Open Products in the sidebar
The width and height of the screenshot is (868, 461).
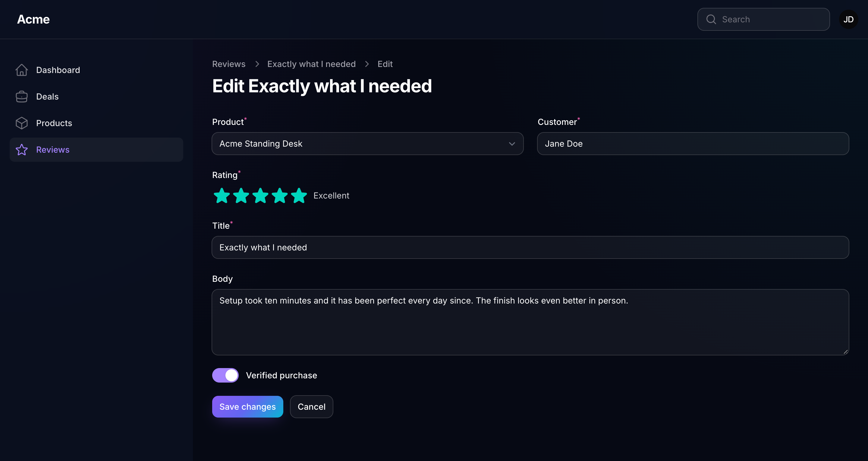96,123
